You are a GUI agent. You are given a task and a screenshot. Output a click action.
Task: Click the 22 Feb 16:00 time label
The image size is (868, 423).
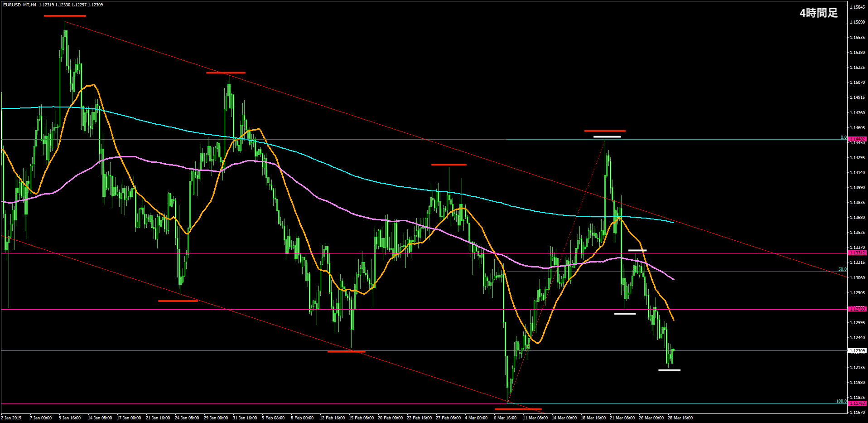419,418
